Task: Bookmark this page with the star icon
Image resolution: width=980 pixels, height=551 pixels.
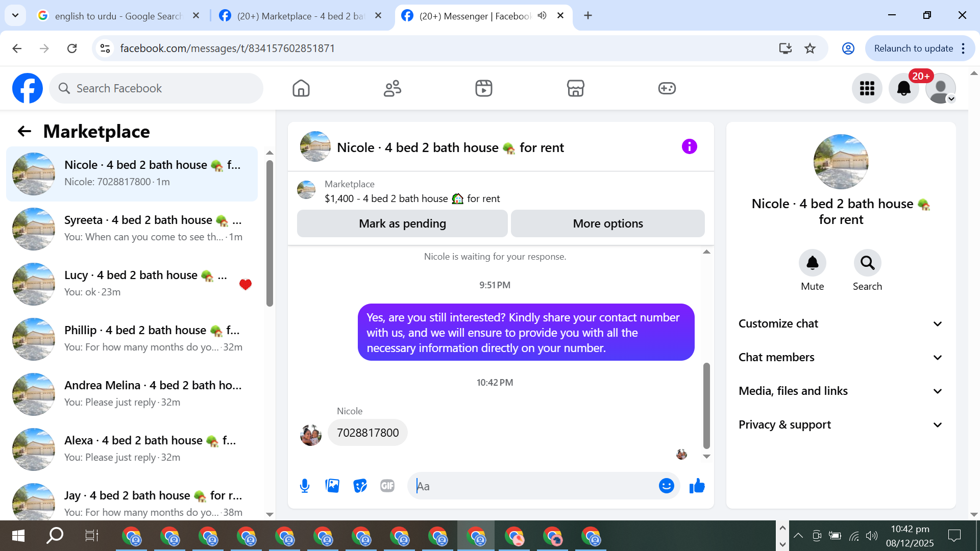Action: pos(810,48)
